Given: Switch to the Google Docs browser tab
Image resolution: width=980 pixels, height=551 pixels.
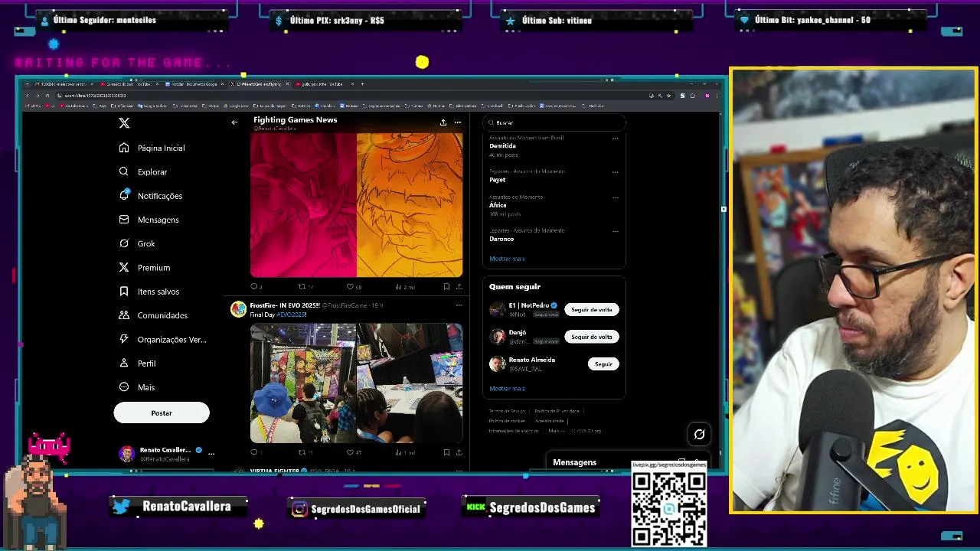Looking at the screenshot, I should click(194, 84).
